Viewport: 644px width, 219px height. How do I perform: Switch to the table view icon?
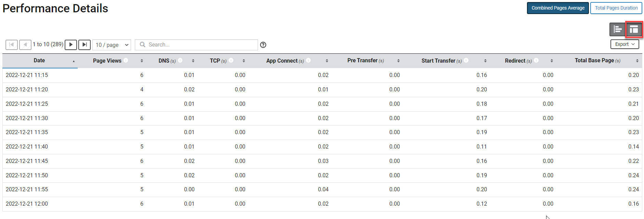coord(634,29)
